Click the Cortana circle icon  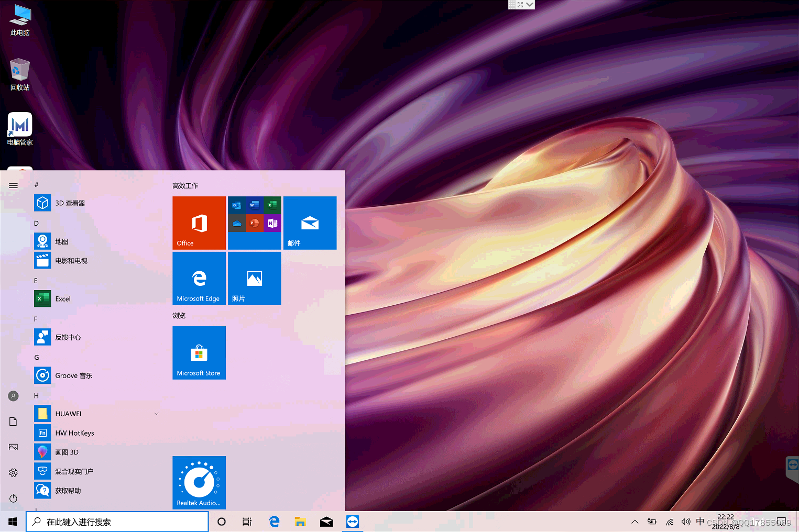[x=222, y=522]
